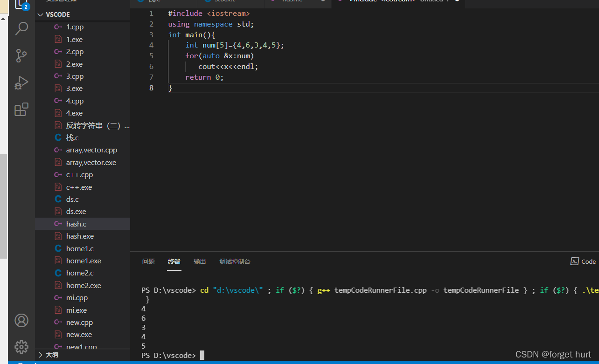The height and width of the screenshot is (364, 599).
Task: Select home1.exe in the file tree
Action: click(83, 261)
